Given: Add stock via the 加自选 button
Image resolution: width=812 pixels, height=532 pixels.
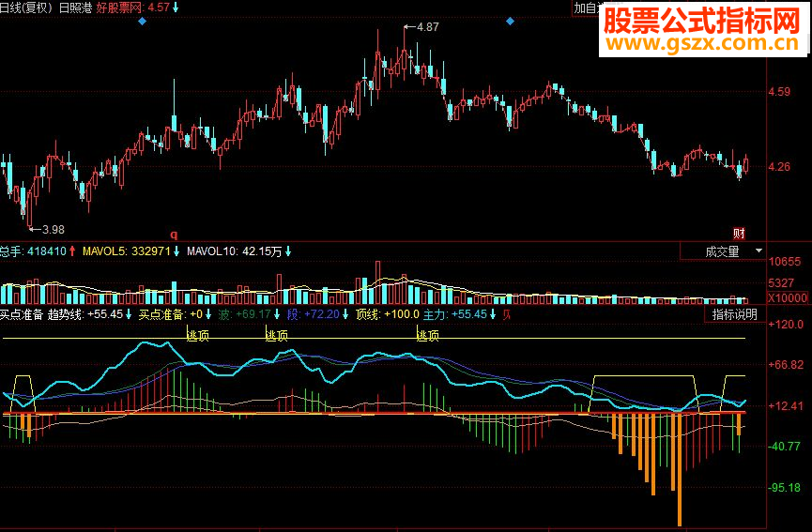Looking at the screenshot, I should click(x=588, y=8).
